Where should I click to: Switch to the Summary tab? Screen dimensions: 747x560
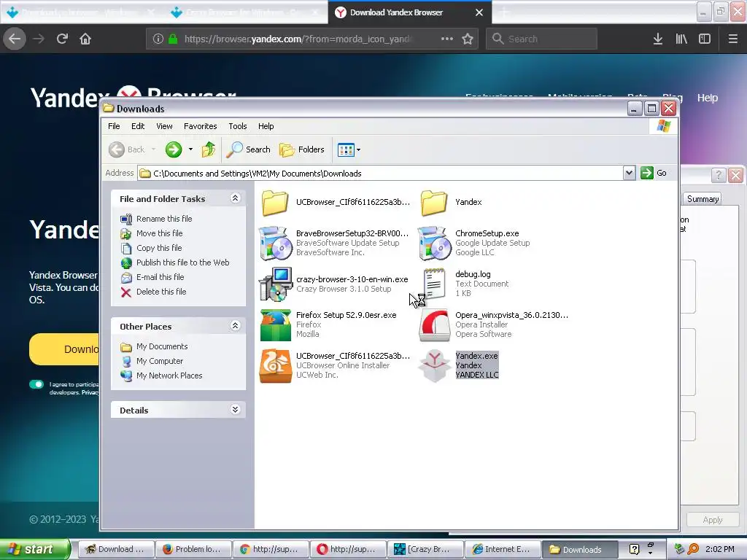[x=703, y=199]
